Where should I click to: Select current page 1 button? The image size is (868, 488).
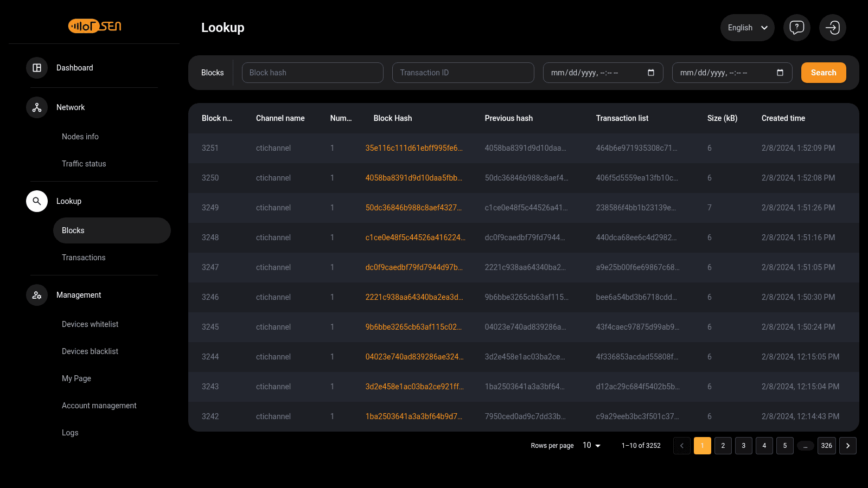click(703, 446)
